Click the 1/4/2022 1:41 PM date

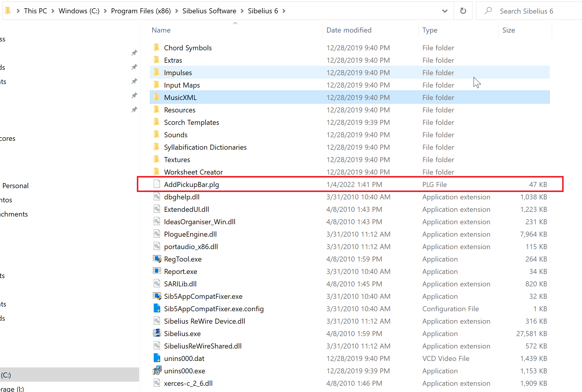tap(354, 184)
